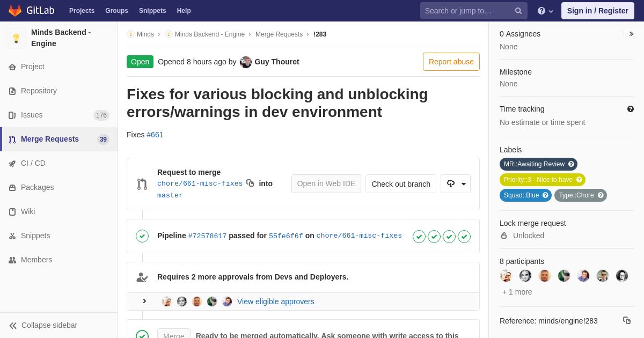Open issue #661 link
The image size is (644, 338).
click(x=155, y=135)
